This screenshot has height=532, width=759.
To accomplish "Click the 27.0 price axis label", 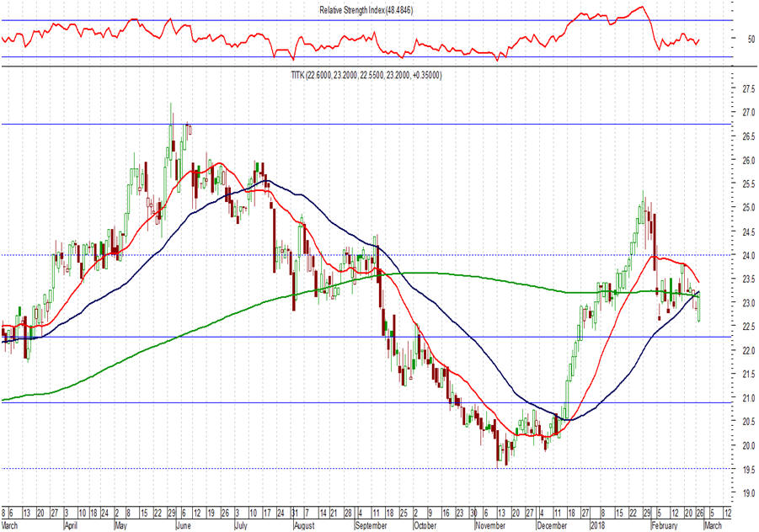I will tap(748, 112).
